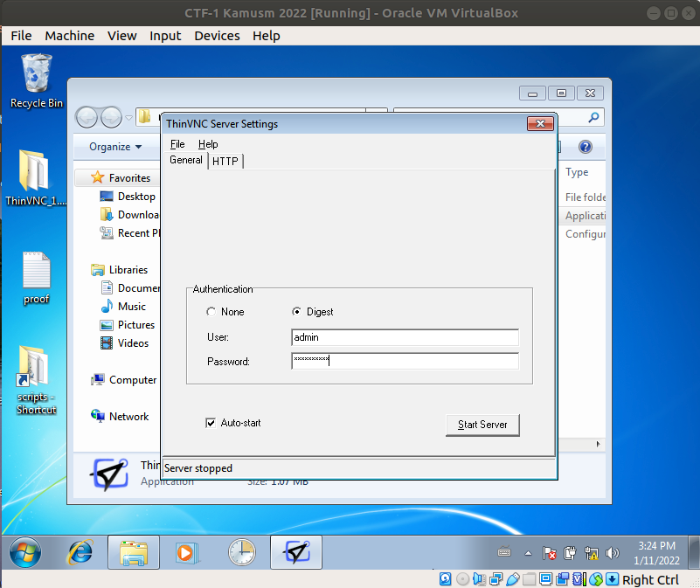The height and width of the screenshot is (588, 700).
Task: Launch Windows Media Player from taskbar
Action: point(186,553)
